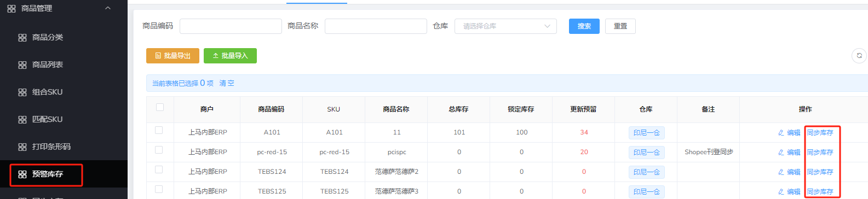Click the 总库存 column header
Screen dimensions: 868x199
tap(458, 109)
